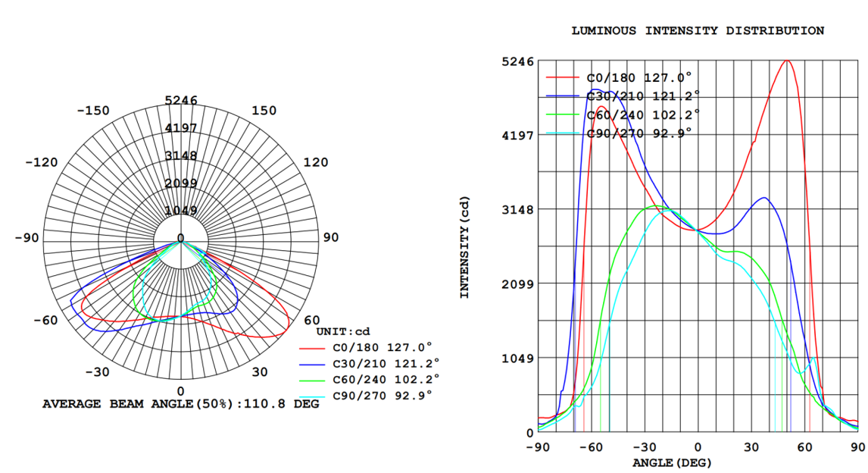Click the red C0/180 legend line in polar chart
This screenshot has height=473, width=868.
pyautogui.click(x=314, y=349)
